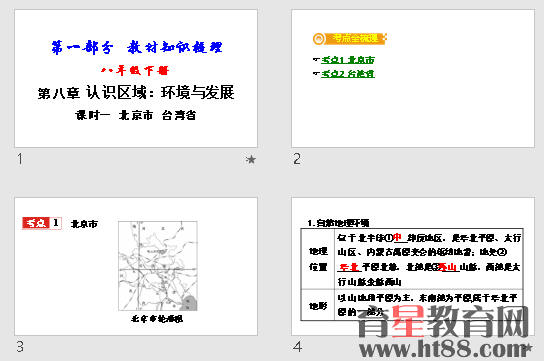The height and width of the screenshot is (361, 544).
Task: Click the blue 第一部分 title text
Action: click(x=137, y=48)
